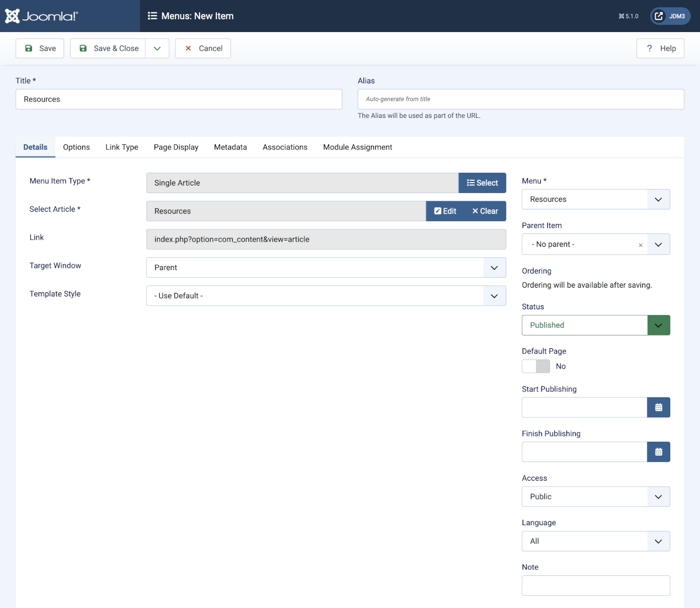Click the Help question mark icon

point(649,48)
